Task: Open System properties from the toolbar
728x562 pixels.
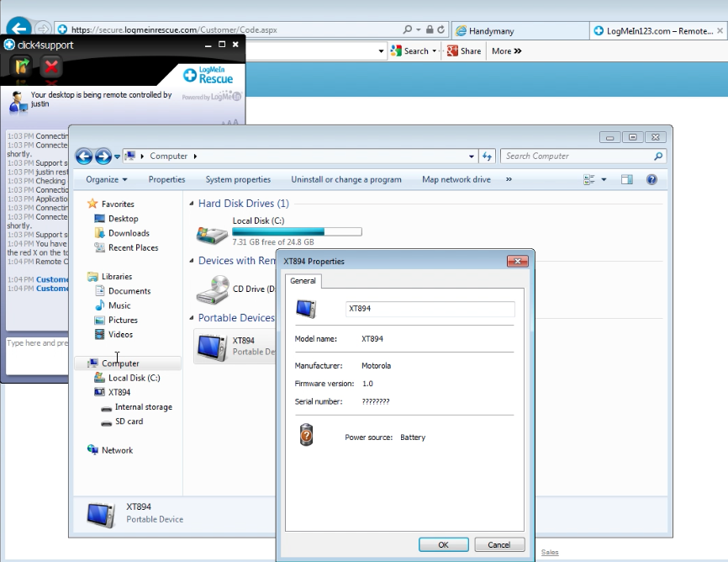Action: [x=238, y=179]
